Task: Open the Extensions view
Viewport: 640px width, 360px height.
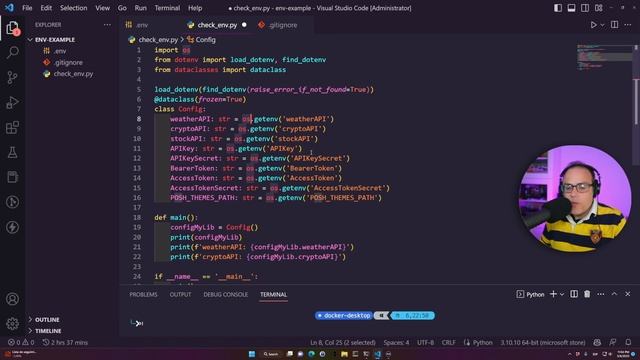Action: (x=12, y=127)
